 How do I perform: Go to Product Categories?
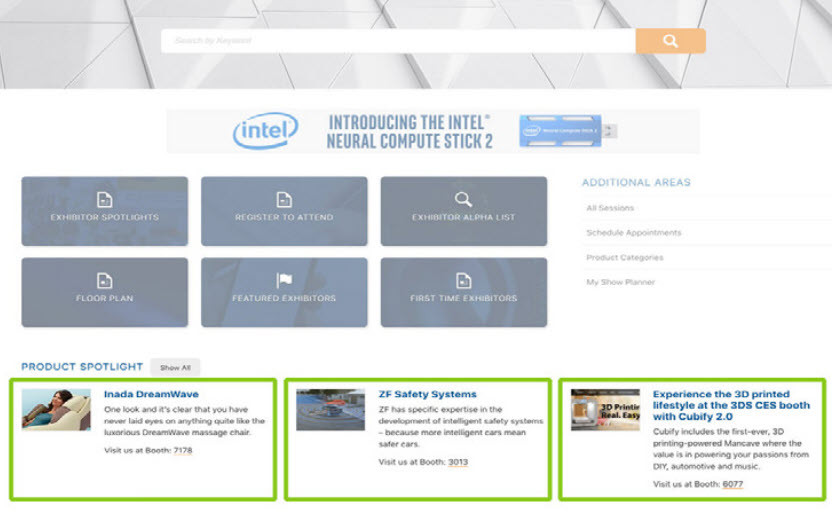624,258
